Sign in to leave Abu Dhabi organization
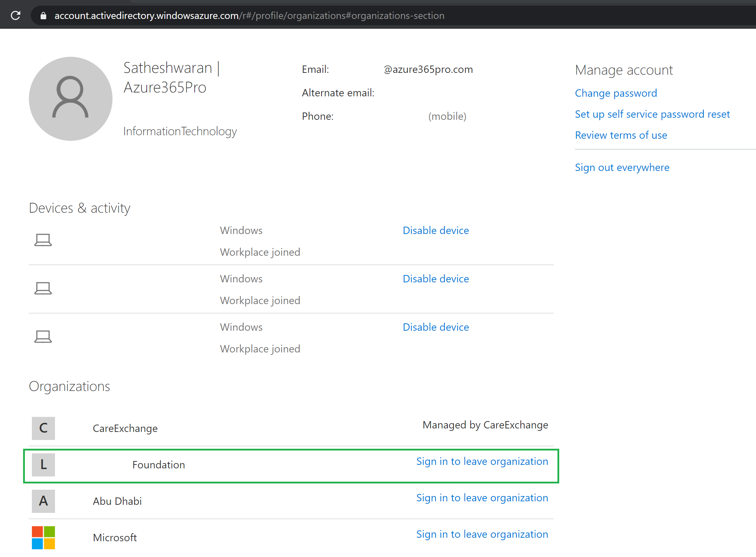Image resolution: width=756 pixels, height=557 pixels. coord(482,498)
